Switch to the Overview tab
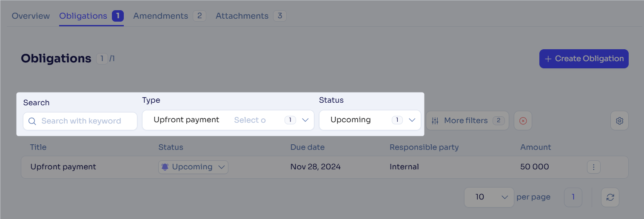Viewport: 644px width, 219px height. (x=31, y=16)
